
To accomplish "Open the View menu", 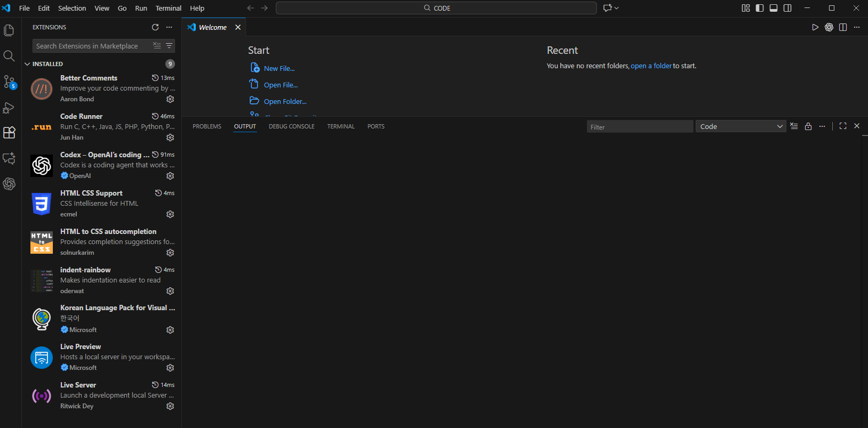I will coord(102,8).
